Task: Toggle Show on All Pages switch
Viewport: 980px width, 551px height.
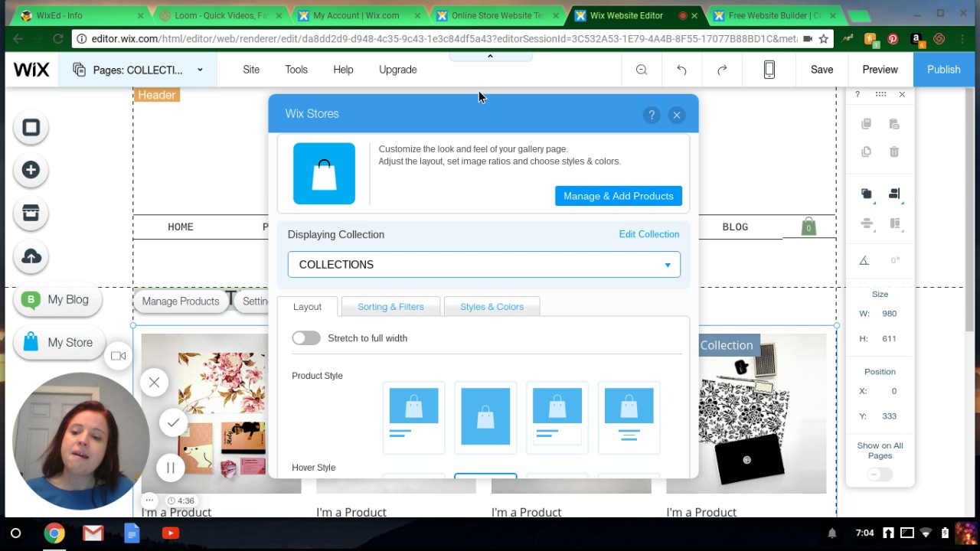Action: coord(880,474)
